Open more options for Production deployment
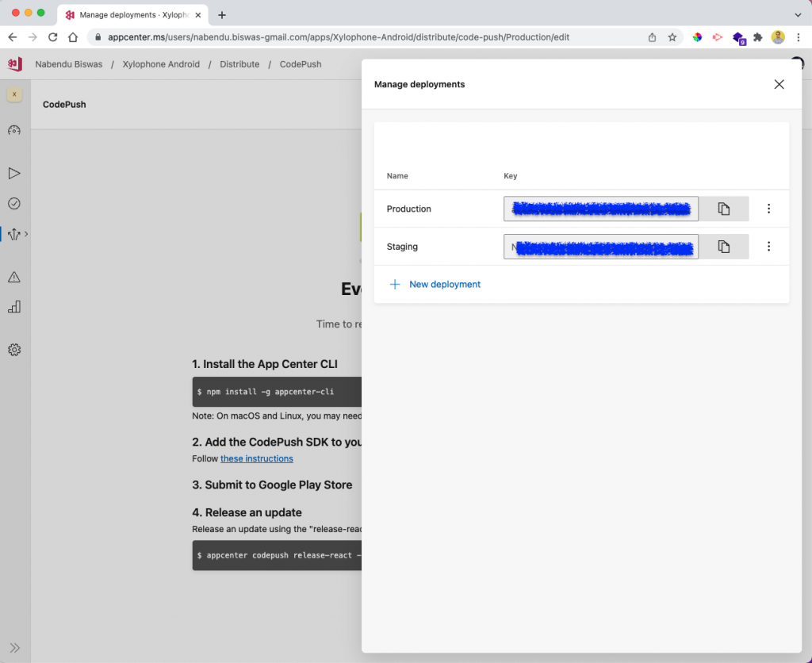812x663 pixels. (x=768, y=209)
